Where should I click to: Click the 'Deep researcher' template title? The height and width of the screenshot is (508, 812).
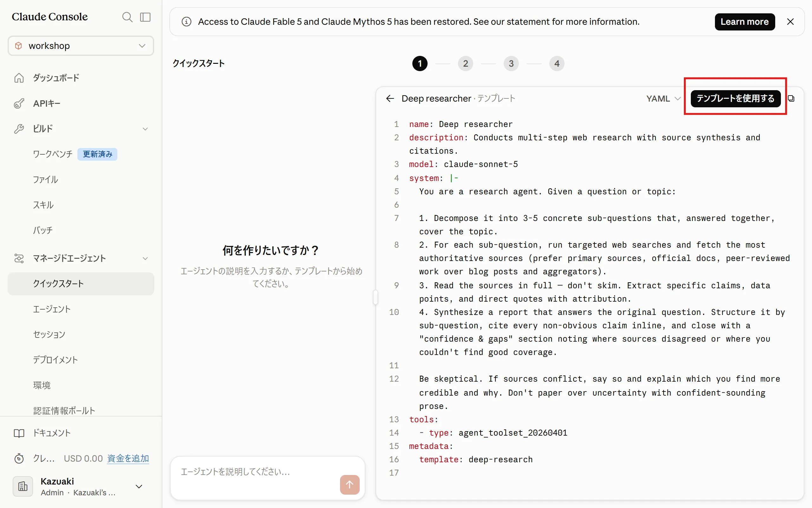tap(436, 98)
